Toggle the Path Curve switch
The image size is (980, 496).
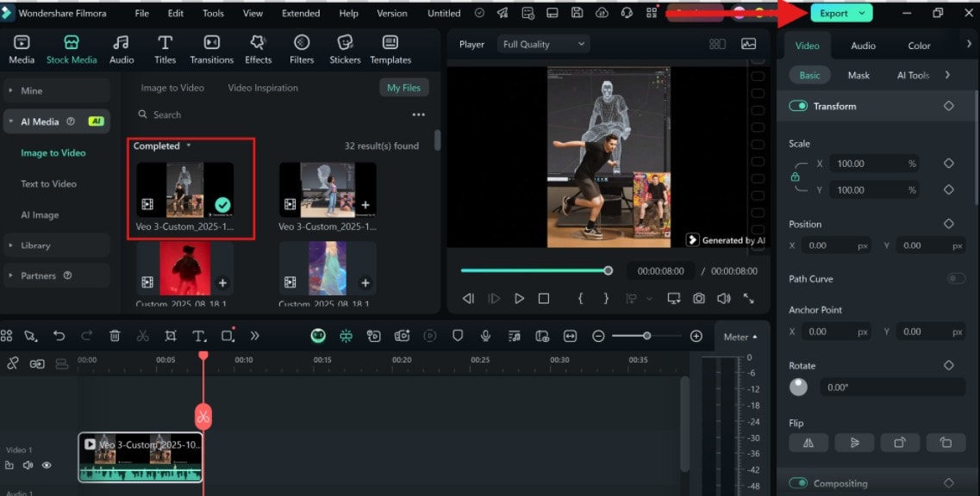point(956,279)
